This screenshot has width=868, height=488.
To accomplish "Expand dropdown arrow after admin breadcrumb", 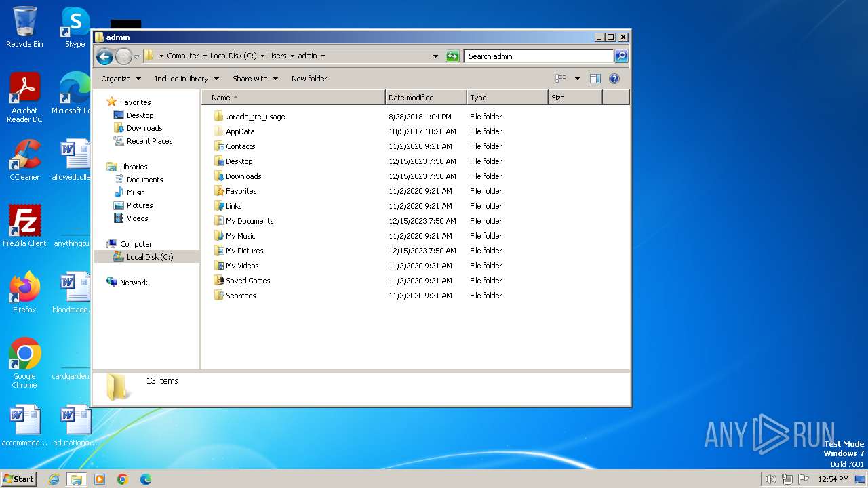I will (x=323, y=56).
